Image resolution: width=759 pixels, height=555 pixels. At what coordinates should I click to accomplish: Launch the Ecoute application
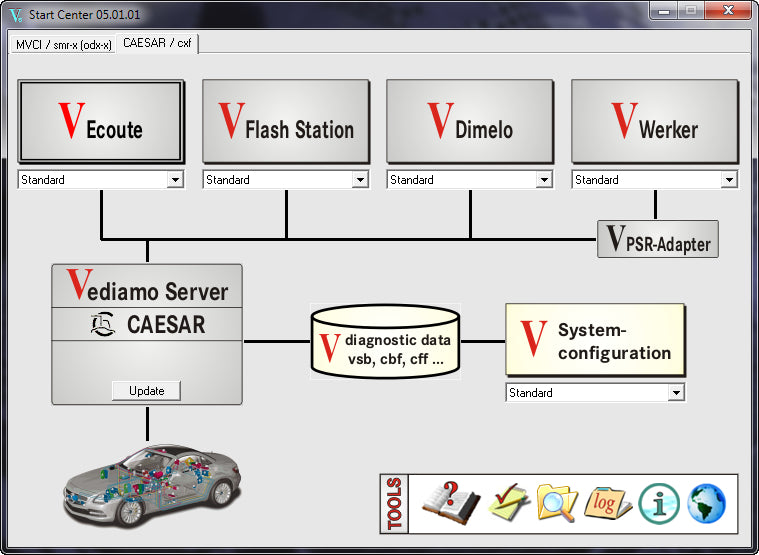[x=101, y=122]
